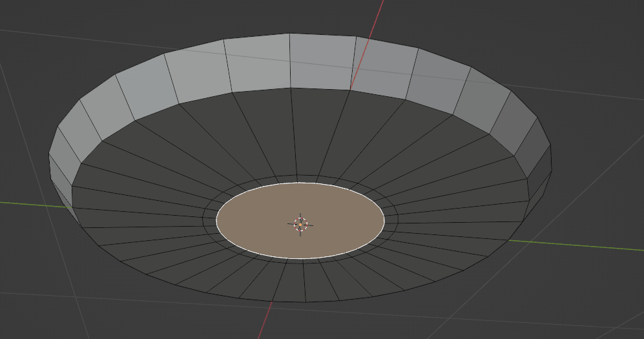This screenshot has width=644, height=339.
Task: Select the leftmost outer rim face
Action: [60, 173]
